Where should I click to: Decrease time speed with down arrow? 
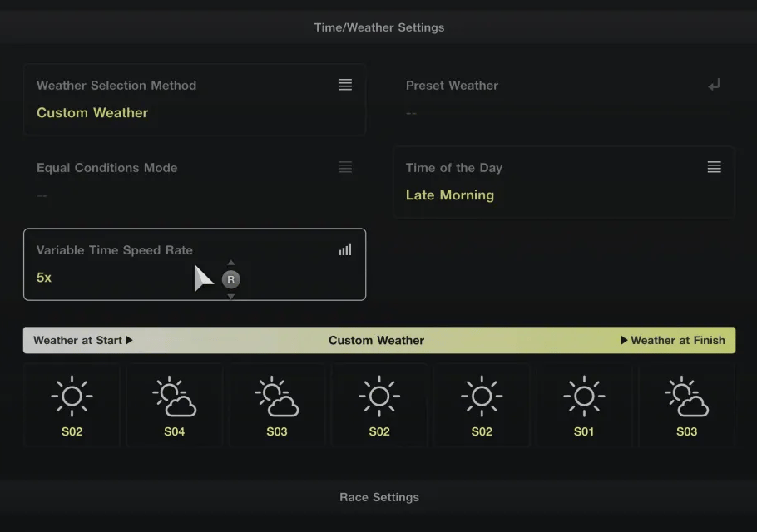[230, 296]
